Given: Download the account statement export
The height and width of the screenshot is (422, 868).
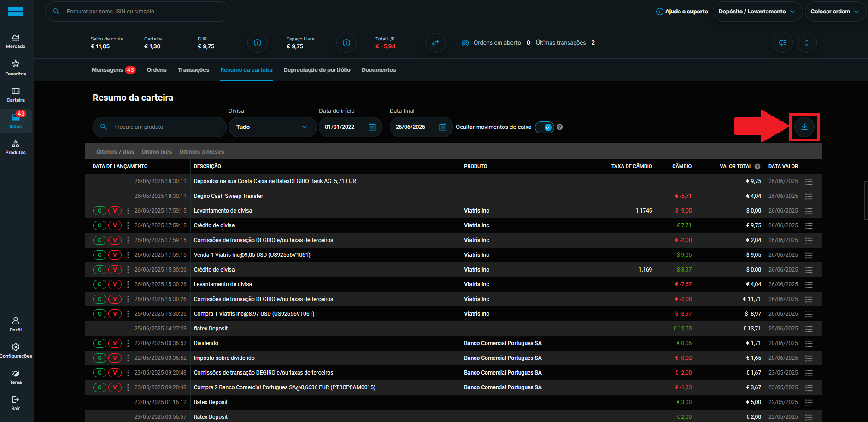Looking at the screenshot, I should [x=804, y=127].
